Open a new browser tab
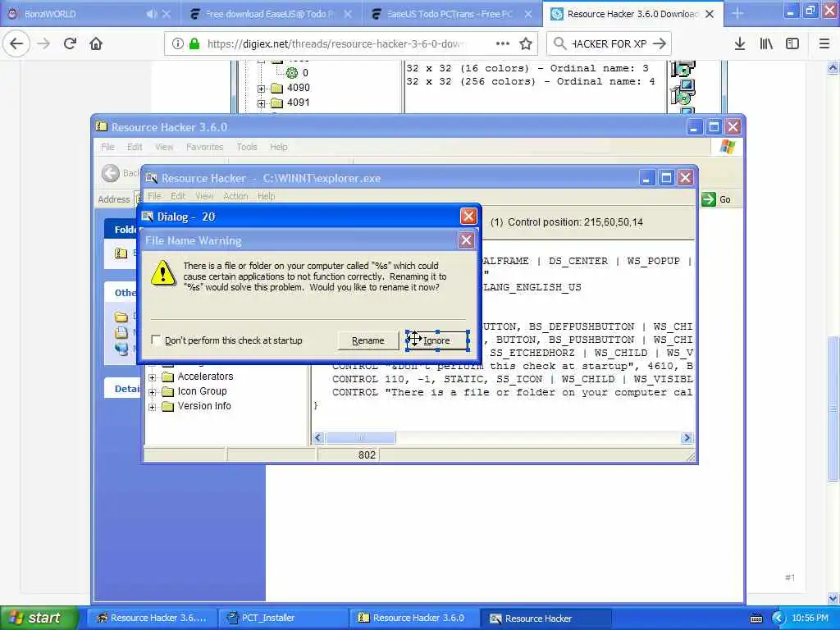The height and width of the screenshot is (630, 840). point(737,14)
